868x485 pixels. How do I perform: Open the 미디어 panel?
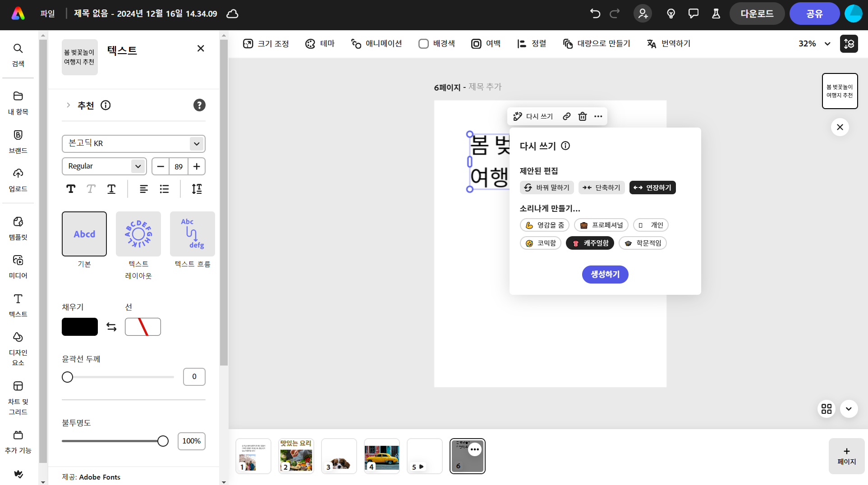coord(18,267)
